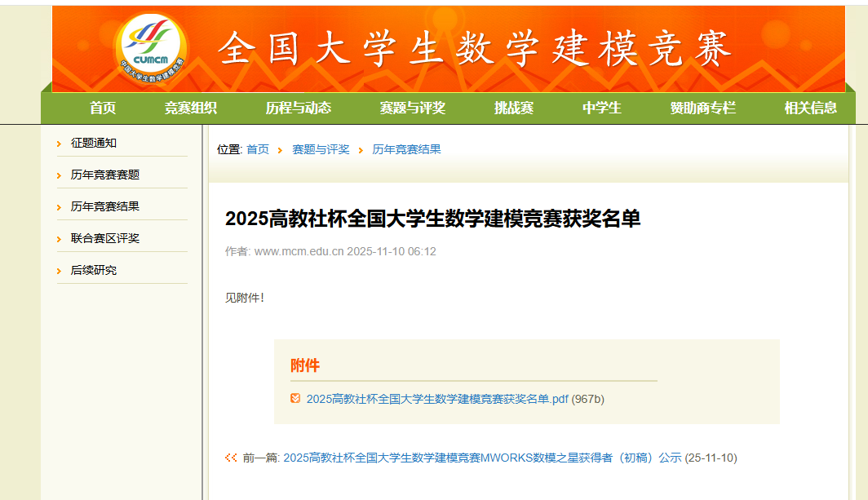This screenshot has height=500, width=868.
Task: Click 首页 link in breadcrumb
Action: pos(258,149)
